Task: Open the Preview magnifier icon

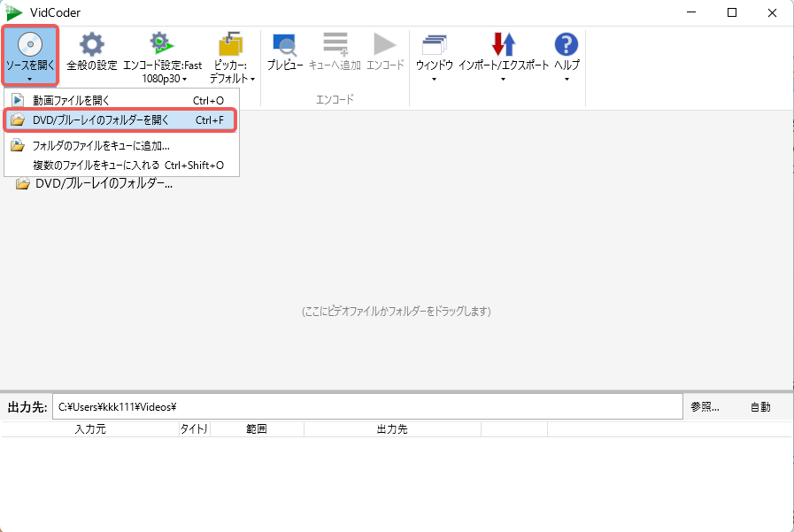Action: (x=285, y=44)
